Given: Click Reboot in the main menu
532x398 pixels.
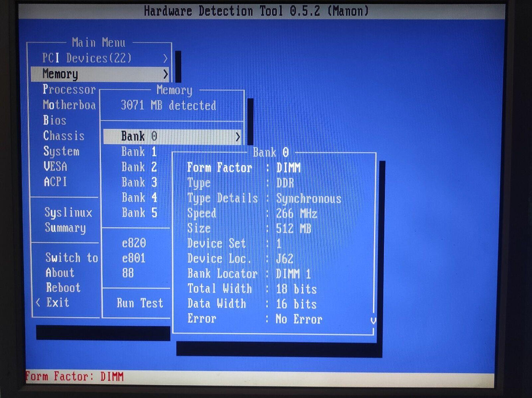Looking at the screenshot, I should point(63,288).
